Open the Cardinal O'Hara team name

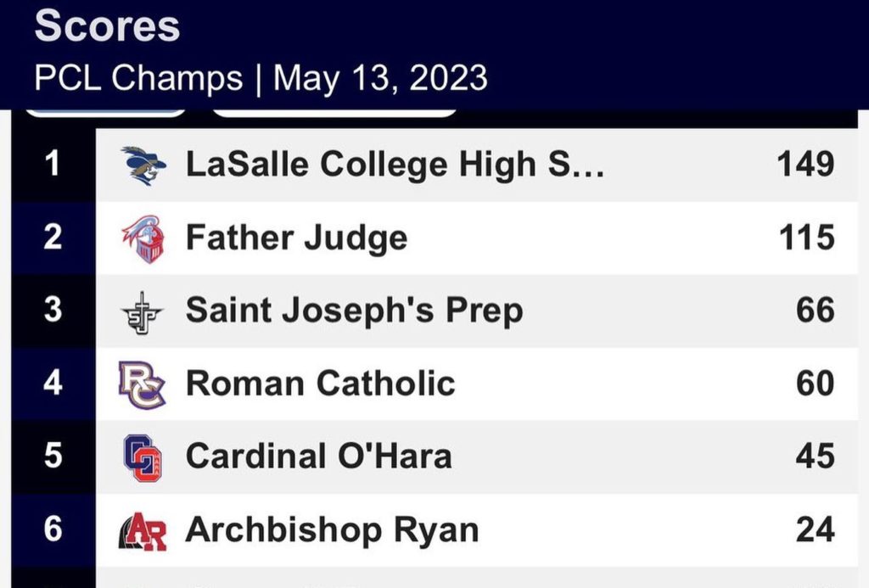click(318, 457)
